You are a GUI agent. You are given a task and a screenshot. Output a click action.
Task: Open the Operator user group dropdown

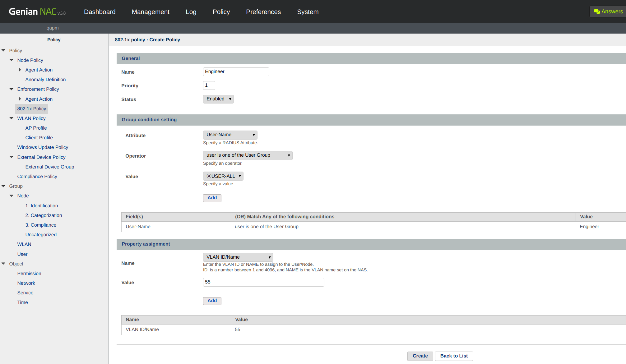point(248,155)
